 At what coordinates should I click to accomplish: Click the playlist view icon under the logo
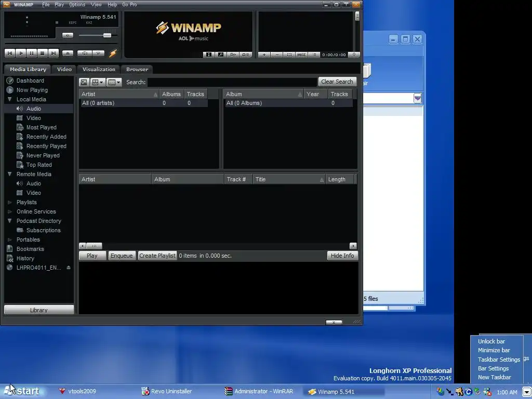click(x=245, y=55)
